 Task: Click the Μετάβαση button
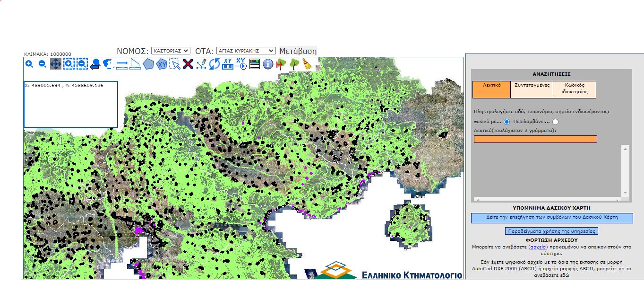[298, 51]
